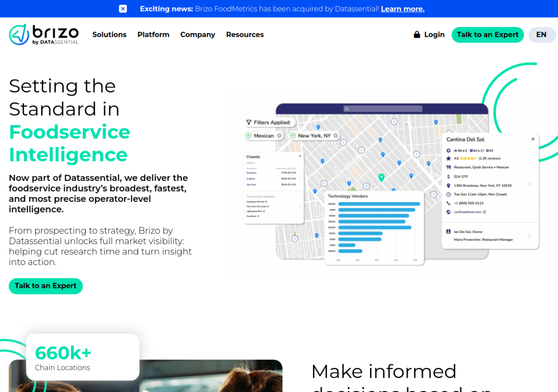Screen dimensions: 558x392
Task: Click the 660k+ Chain Locations stat card
Action: pos(83,357)
